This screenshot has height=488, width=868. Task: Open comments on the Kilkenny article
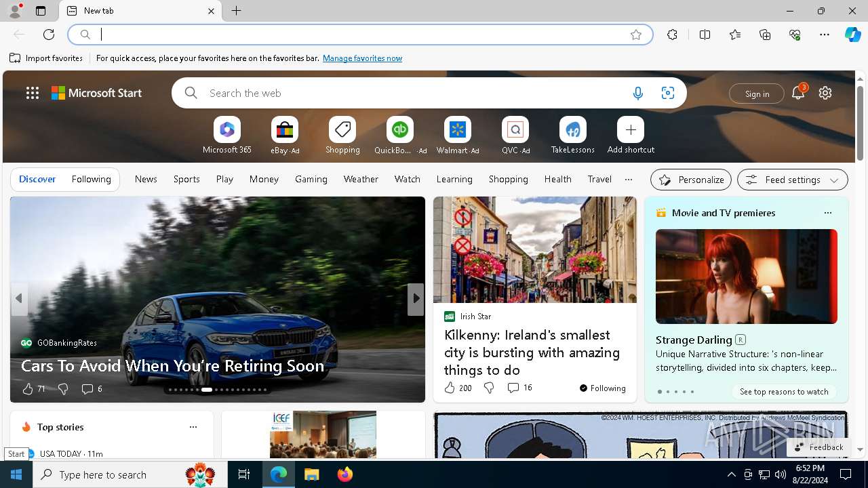point(519,388)
